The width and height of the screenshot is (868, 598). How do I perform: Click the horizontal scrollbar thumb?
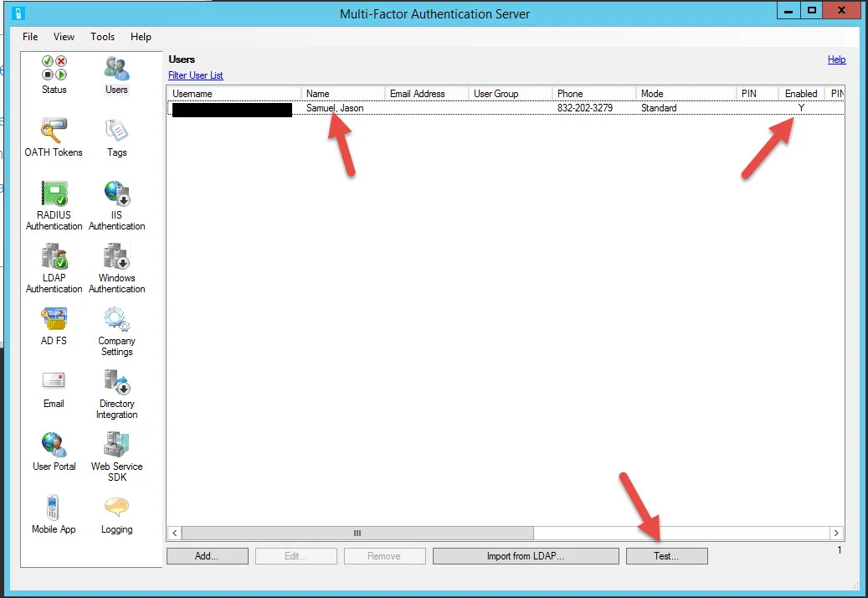(x=357, y=534)
